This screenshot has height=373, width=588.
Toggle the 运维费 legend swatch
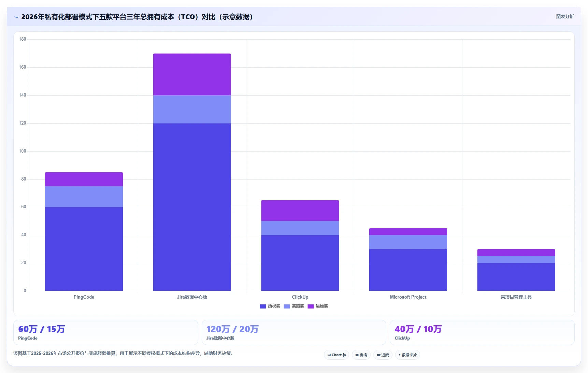click(311, 306)
